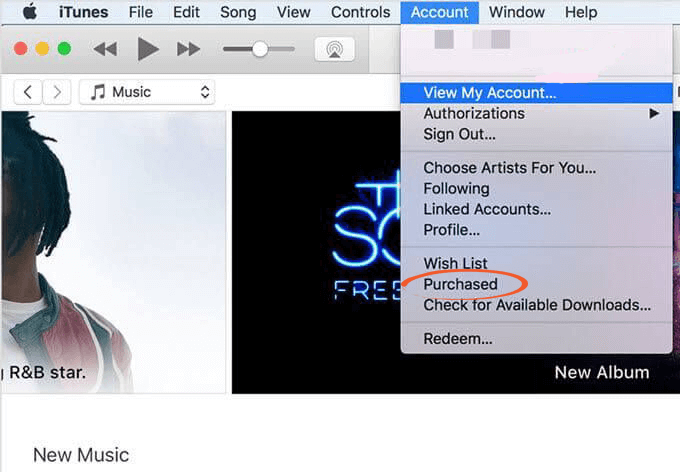Click the New Music section heading
Screen dimensions: 680x472
[81, 455]
